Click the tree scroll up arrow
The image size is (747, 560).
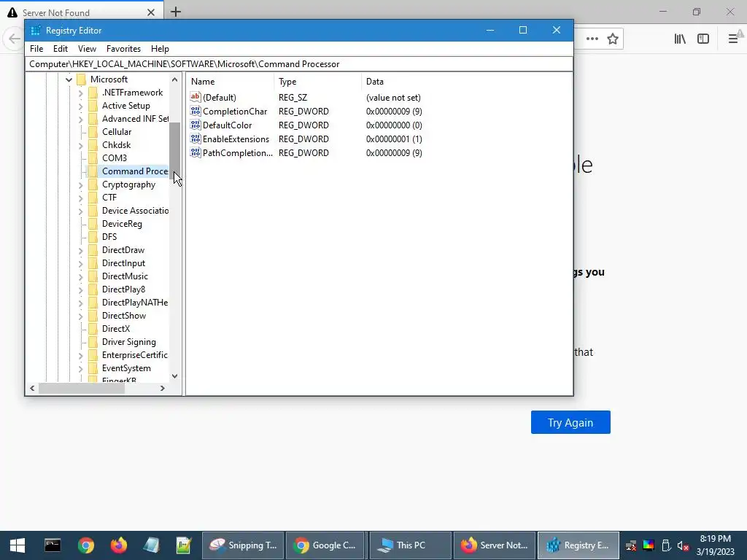click(174, 79)
